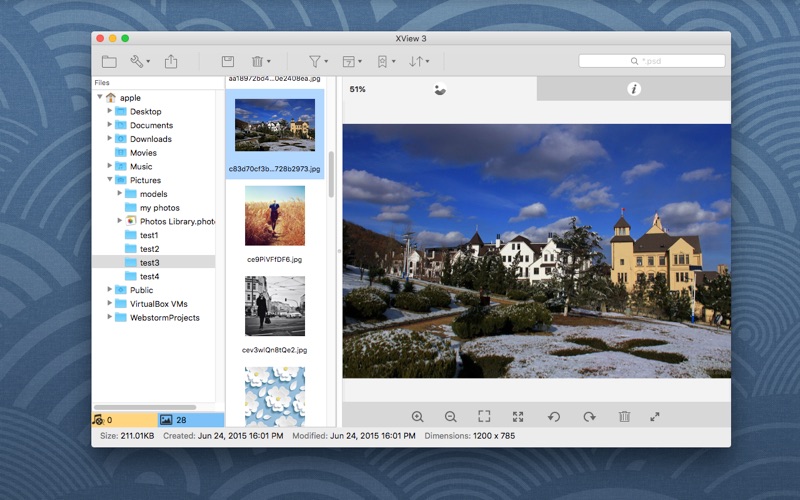
Task: Rotate the image clockwise
Action: coord(589,416)
